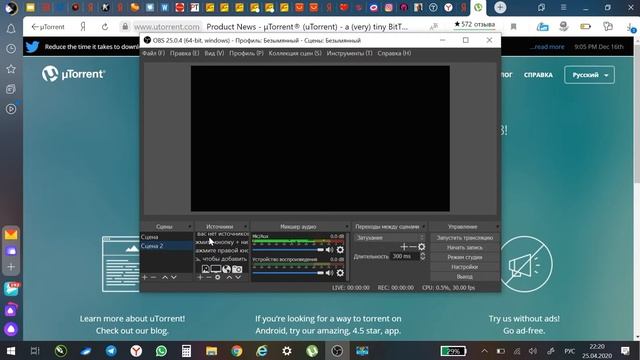Screen dimensions: 640x360
Task: Click Начать запись button
Action: tap(464, 247)
